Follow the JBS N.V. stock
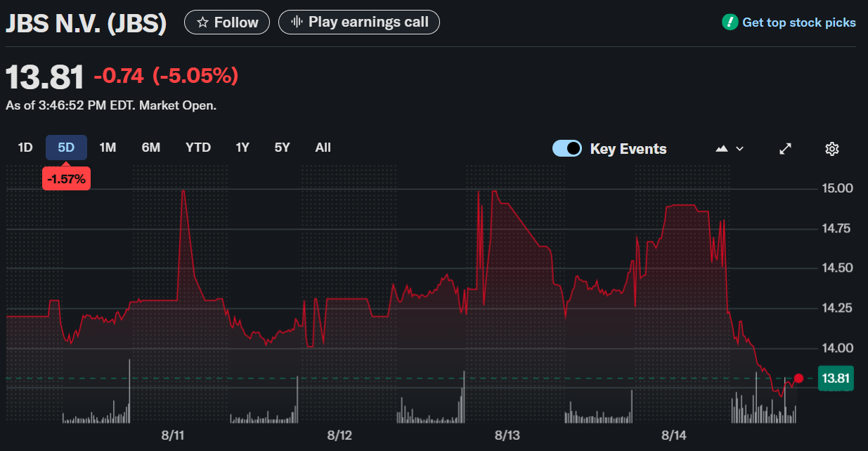Image resolution: width=868 pixels, height=451 pixels. (226, 22)
